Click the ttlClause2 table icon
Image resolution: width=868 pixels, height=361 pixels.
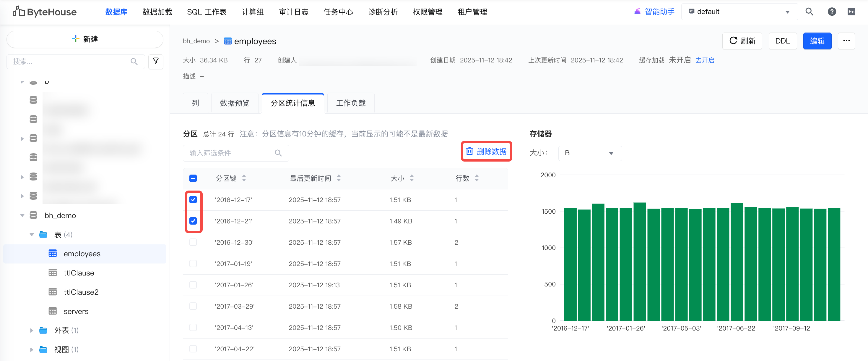click(53, 292)
